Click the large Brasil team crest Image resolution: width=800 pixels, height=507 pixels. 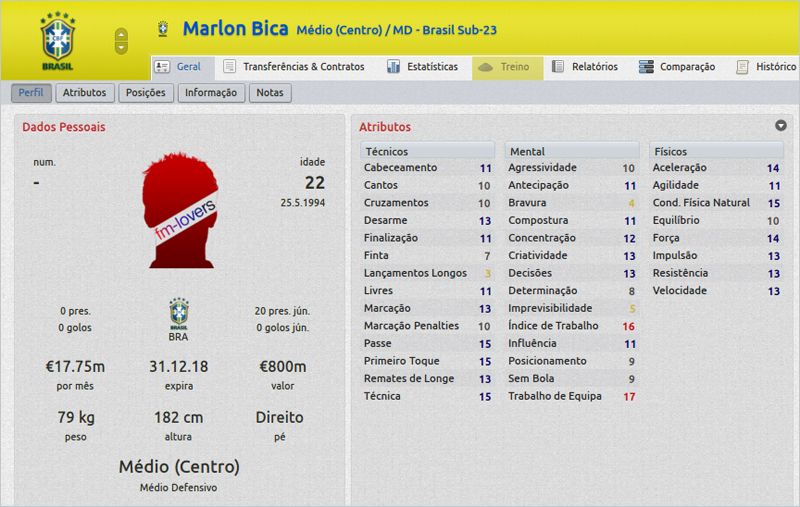click(56, 40)
